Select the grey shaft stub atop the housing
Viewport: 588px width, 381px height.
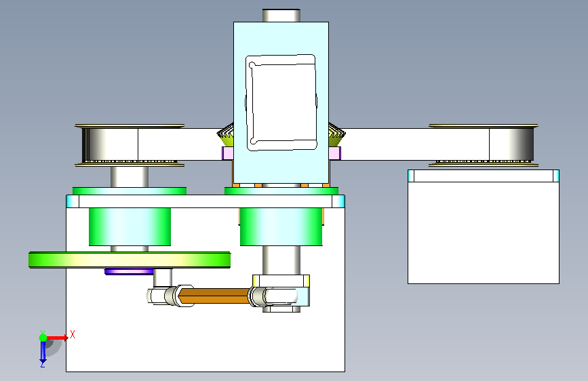281,16
